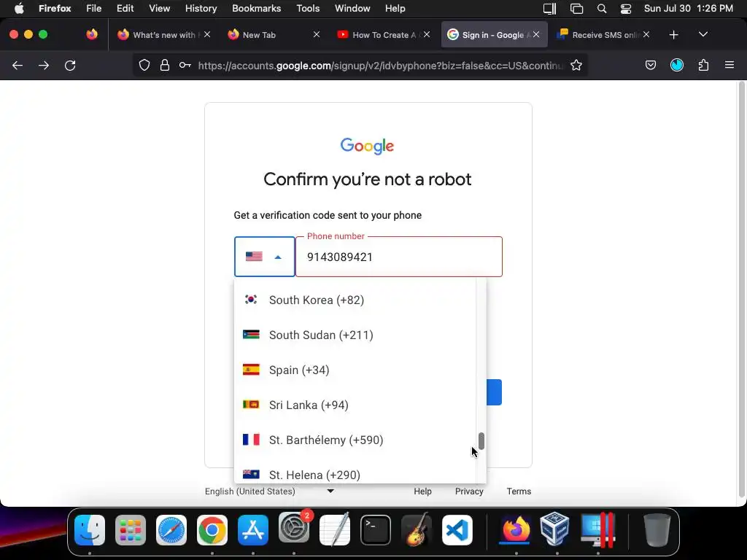The image size is (747, 560).
Task: Close the Receive SMS online tab
Action: point(646,34)
